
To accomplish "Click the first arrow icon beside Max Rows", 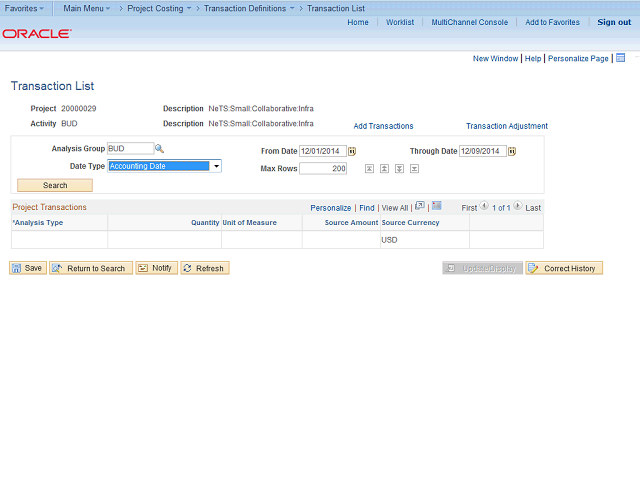I will click(x=369, y=169).
